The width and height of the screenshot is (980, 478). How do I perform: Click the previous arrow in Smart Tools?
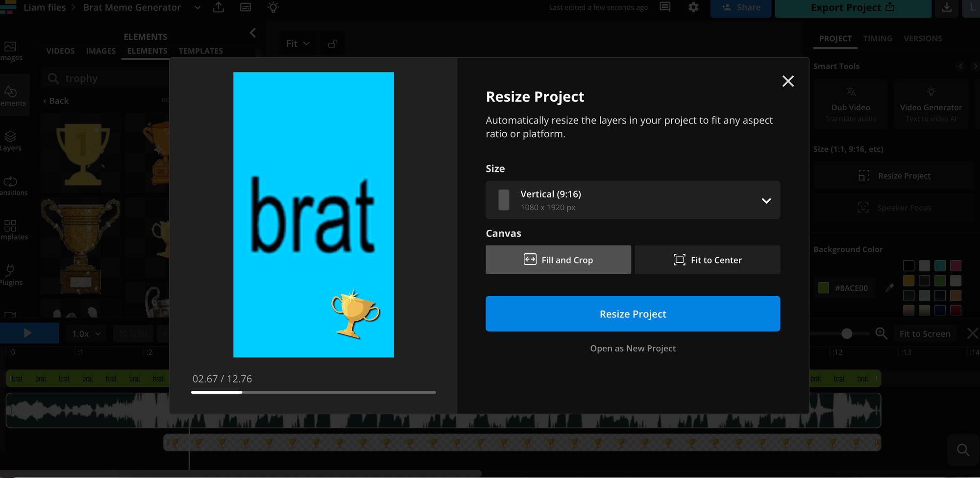pos(960,66)
